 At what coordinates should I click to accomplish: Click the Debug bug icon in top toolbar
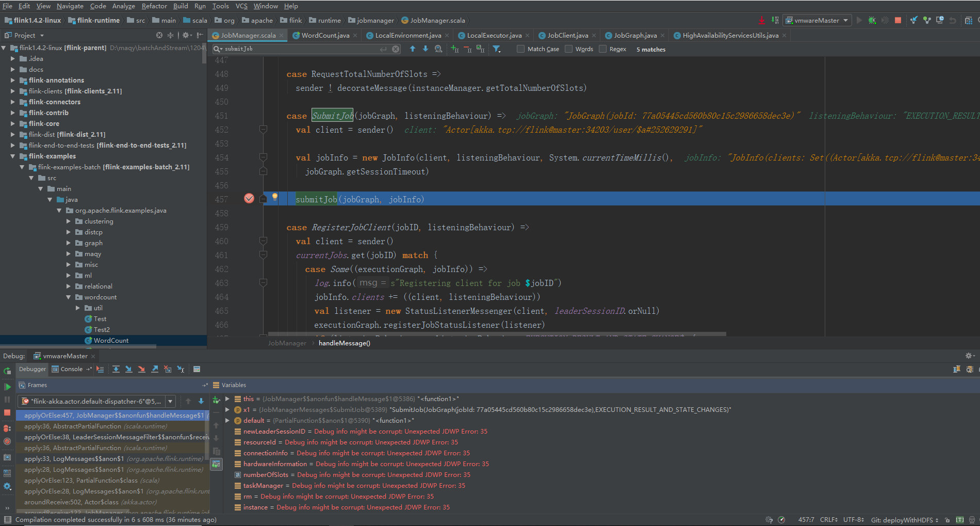[872, 20]
